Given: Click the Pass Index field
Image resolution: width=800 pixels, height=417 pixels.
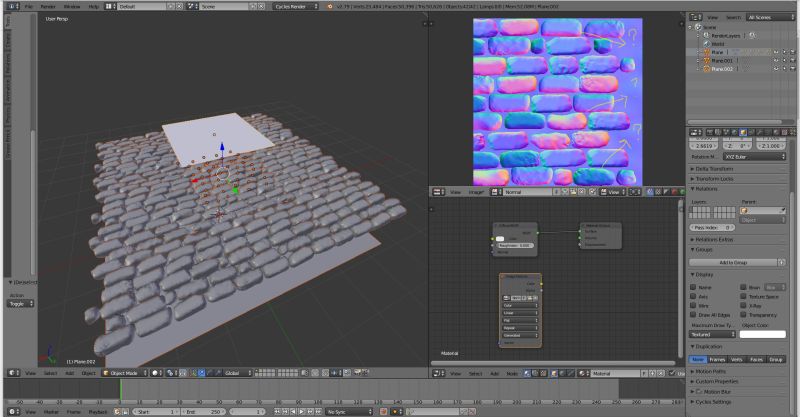Looking at the screenshot, I should click(713, 228).
